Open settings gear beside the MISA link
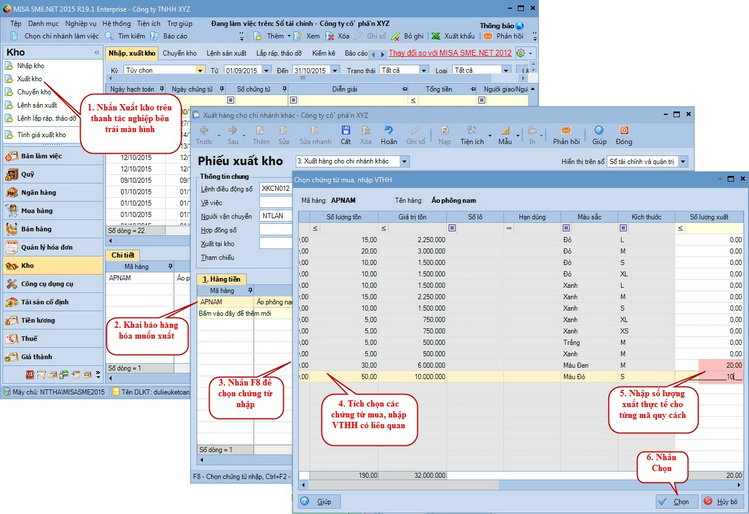Screen dimensions: 749x514 click(521, 53)
